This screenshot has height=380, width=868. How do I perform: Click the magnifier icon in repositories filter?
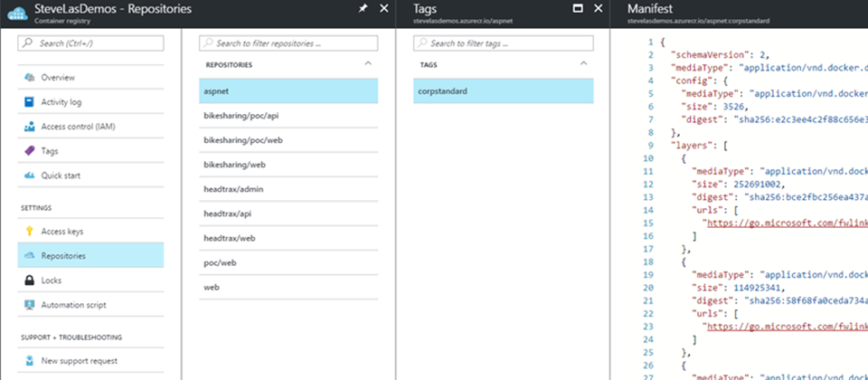click(x=208, y=43)
